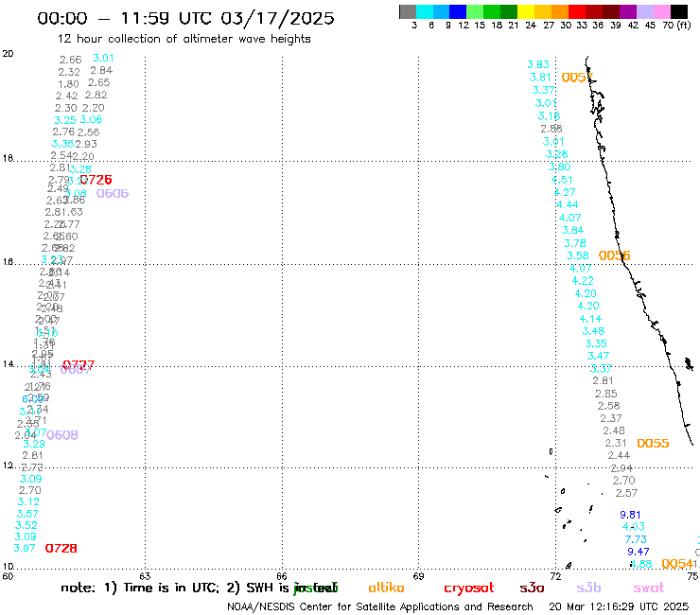Viewport: 700px width, 615px height.
Task: Click the lavender track label 0608
Action: point(62,435)
